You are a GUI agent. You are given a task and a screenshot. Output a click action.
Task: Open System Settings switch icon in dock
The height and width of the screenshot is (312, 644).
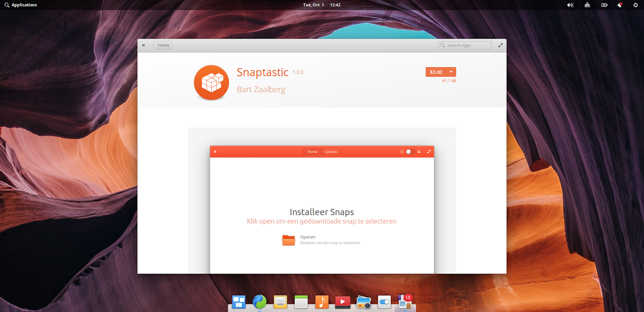384,302
